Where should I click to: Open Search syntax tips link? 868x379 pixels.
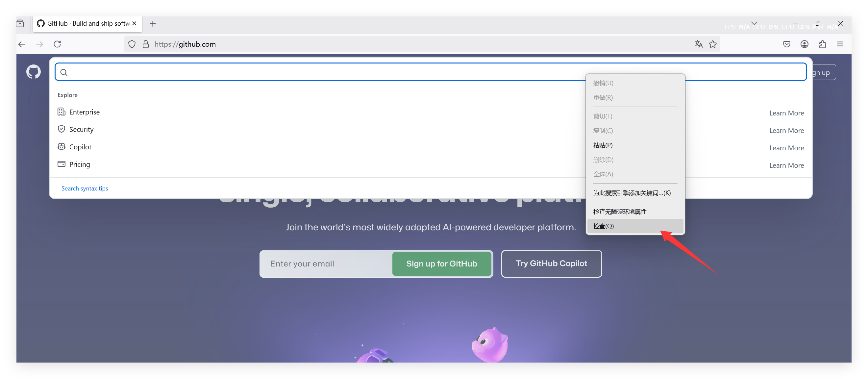pos(85,189)
